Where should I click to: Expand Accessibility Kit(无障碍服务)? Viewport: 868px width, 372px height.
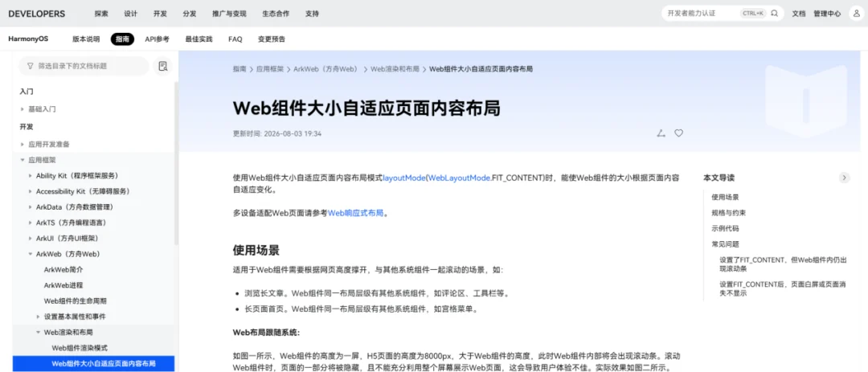coord(31,191)
